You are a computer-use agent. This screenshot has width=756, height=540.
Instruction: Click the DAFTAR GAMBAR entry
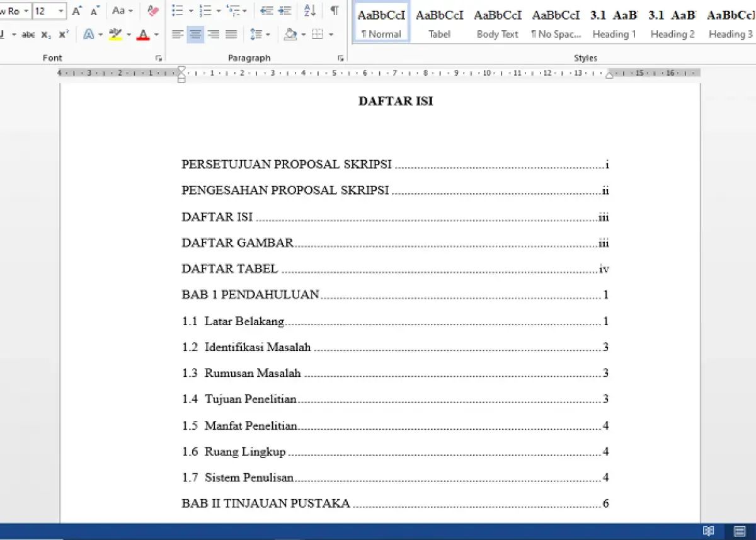pyautogui.click(x=395, y=243)
